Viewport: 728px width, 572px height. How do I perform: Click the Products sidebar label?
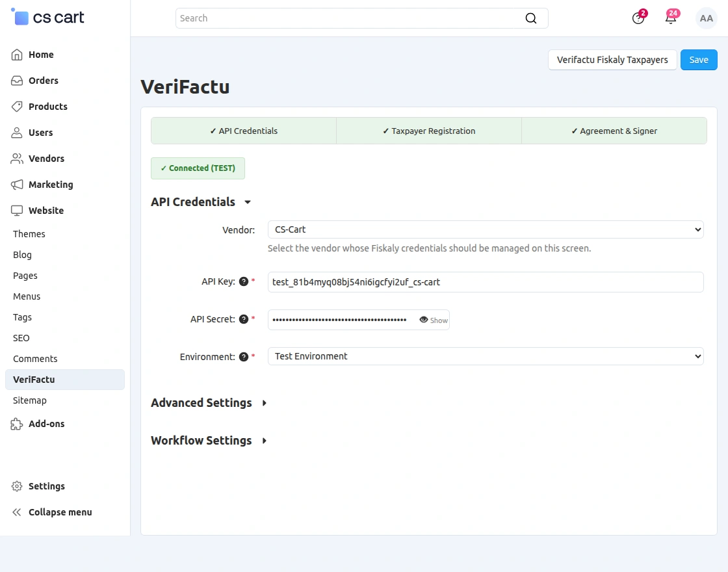coord(48,107)
